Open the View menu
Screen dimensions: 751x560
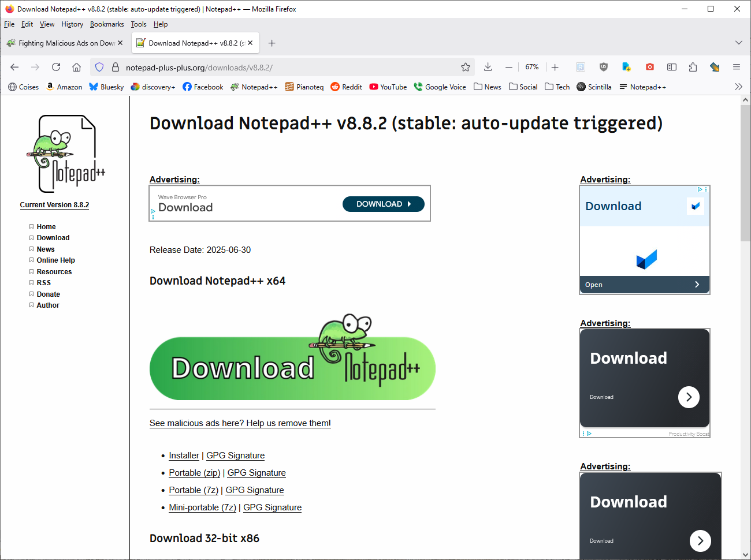47,24
